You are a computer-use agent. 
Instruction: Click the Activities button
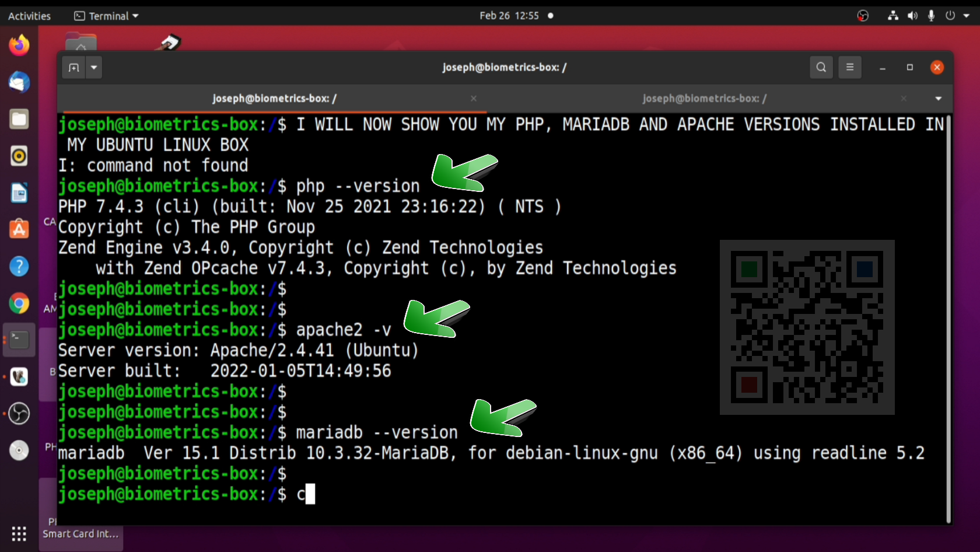coord(29,16)
